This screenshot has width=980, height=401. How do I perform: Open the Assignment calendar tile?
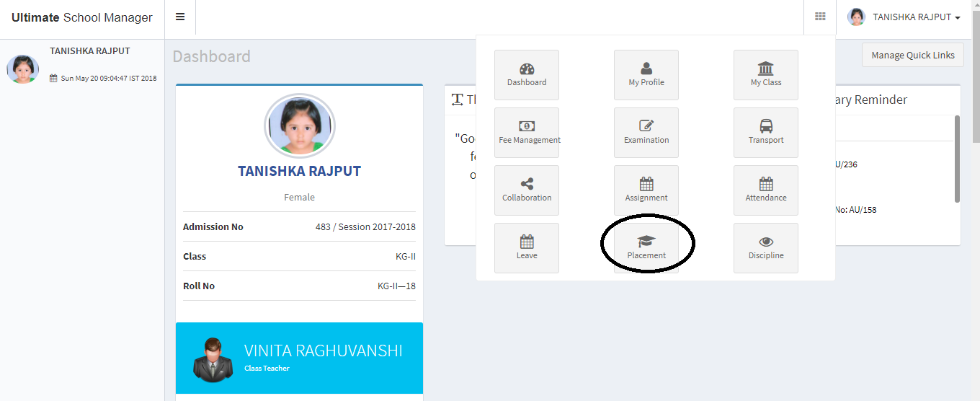point(646,190)
